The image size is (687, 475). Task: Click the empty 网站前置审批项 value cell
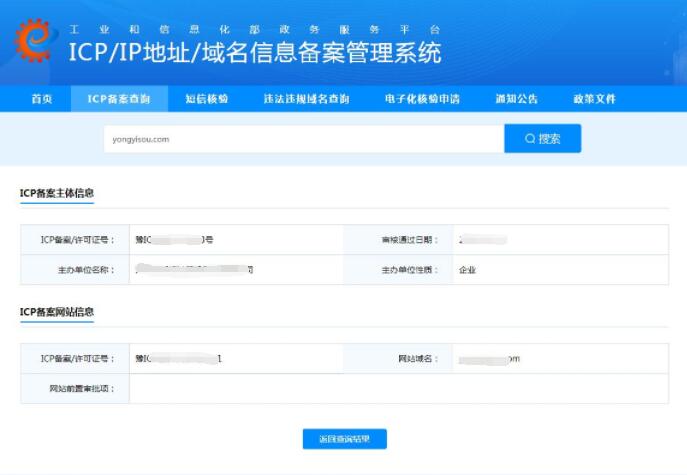tap(398, 388)
